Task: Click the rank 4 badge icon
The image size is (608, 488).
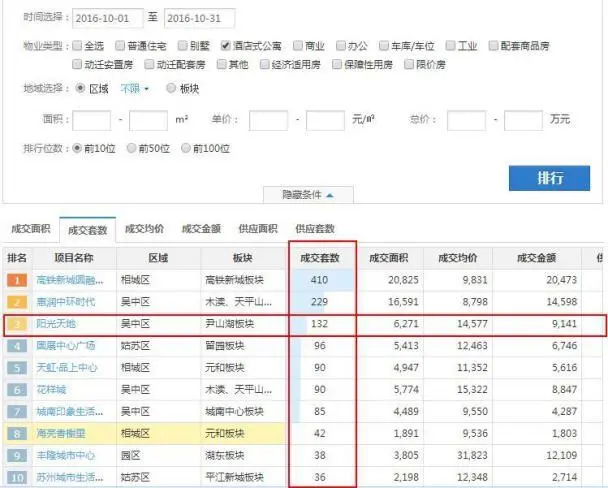Action: [17, 346]
